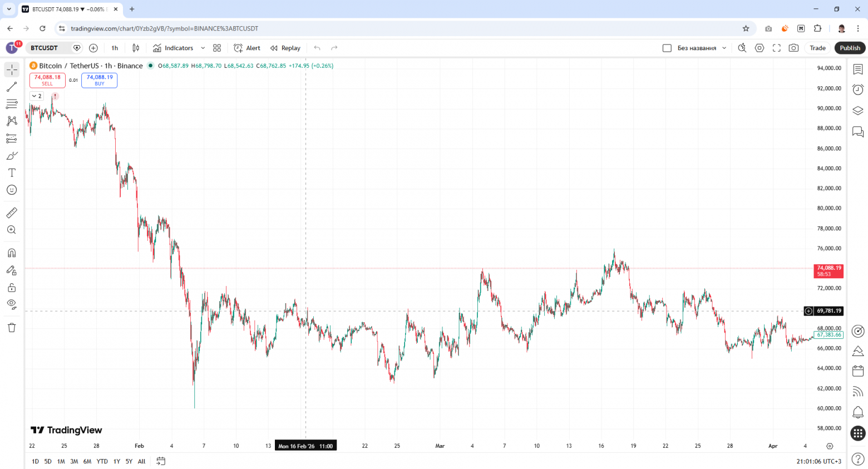Image resolution: width=868 pixels, height=469 pixels.
Task: Toggle Magnet mode for drawings
Action: (x=12, y=253)
